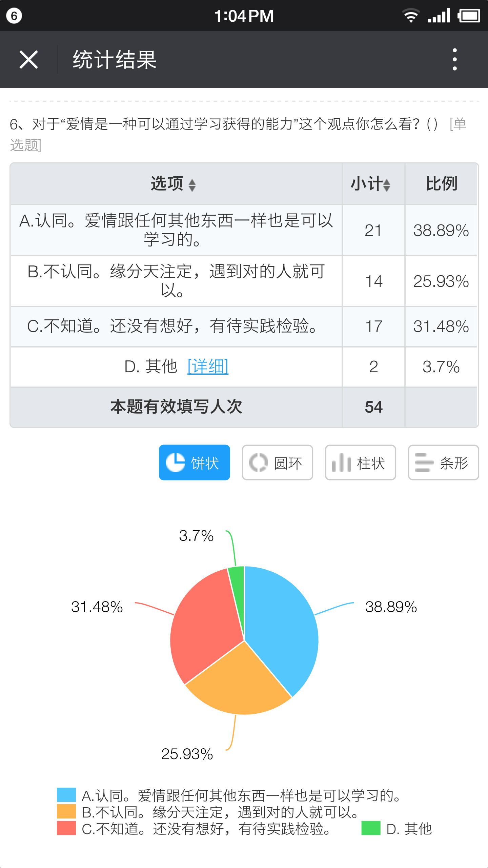Screen dimensions: 488x868
Task: Sort table by 小计 column arrow
Action: point(386,185)
